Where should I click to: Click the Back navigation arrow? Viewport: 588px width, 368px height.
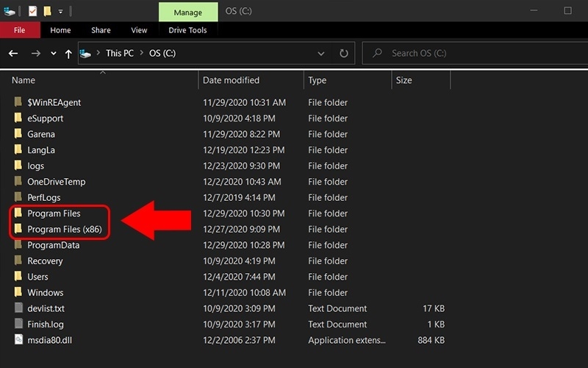(13, 53)
